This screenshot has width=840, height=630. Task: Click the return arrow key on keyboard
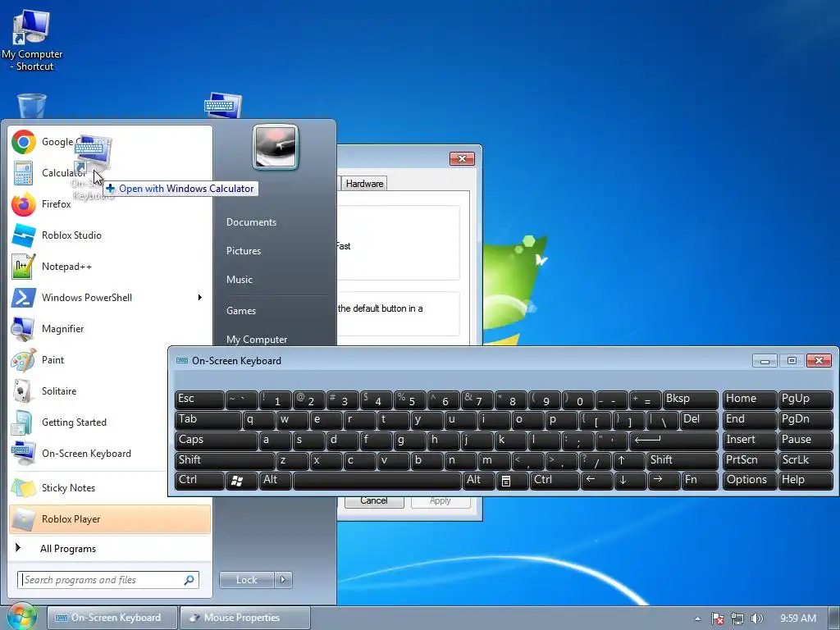click(673, 441)
